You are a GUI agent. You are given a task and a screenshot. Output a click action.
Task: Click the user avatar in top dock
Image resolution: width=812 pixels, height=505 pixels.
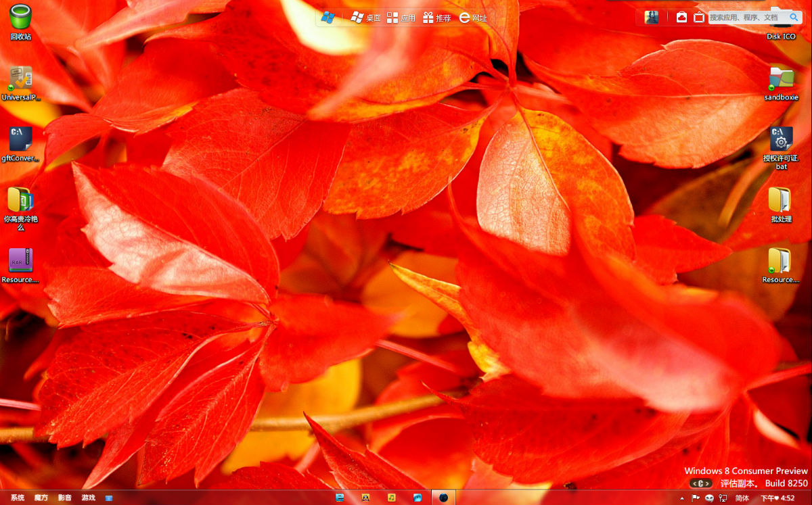click(x=652, y=17)
